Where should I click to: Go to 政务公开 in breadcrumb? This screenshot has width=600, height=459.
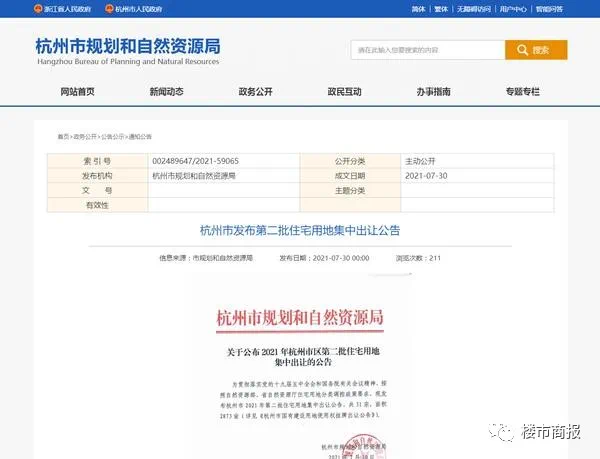point(85,137)
